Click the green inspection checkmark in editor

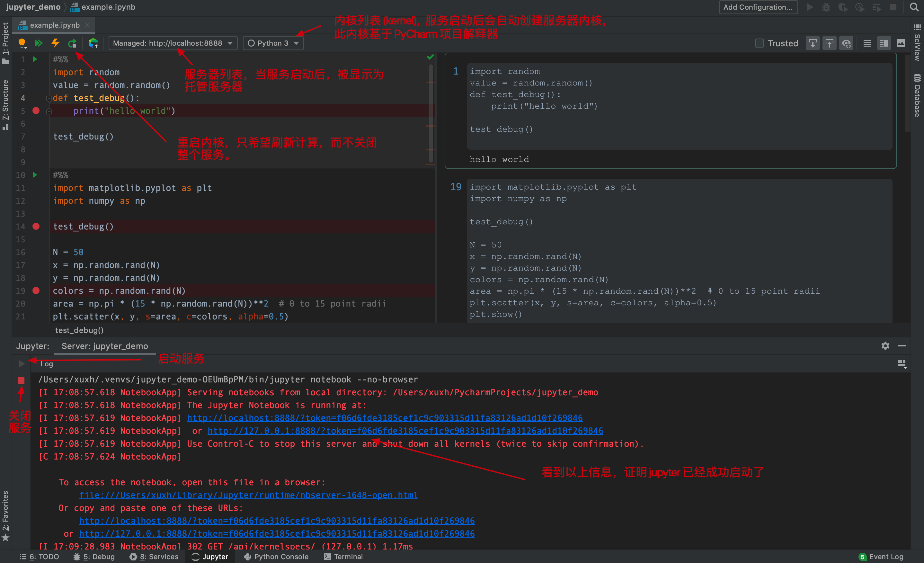tap(430, 57)
